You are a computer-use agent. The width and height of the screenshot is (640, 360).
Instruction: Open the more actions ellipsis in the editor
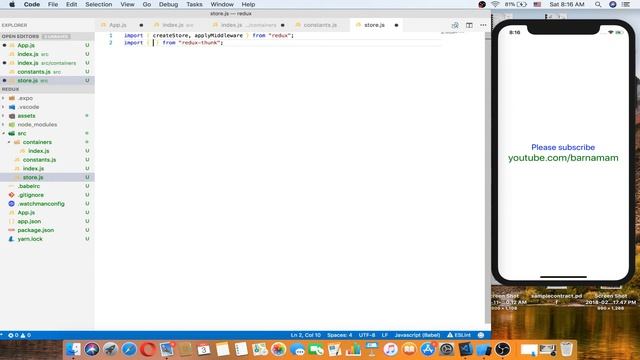[x=483, y=25]
